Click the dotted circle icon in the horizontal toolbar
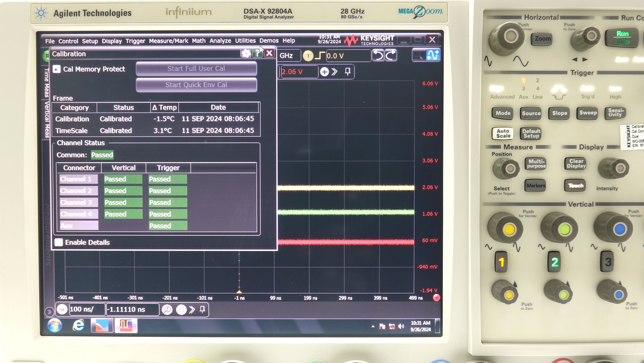This screenshot has height=363, width=644. [x=182, y=309]
